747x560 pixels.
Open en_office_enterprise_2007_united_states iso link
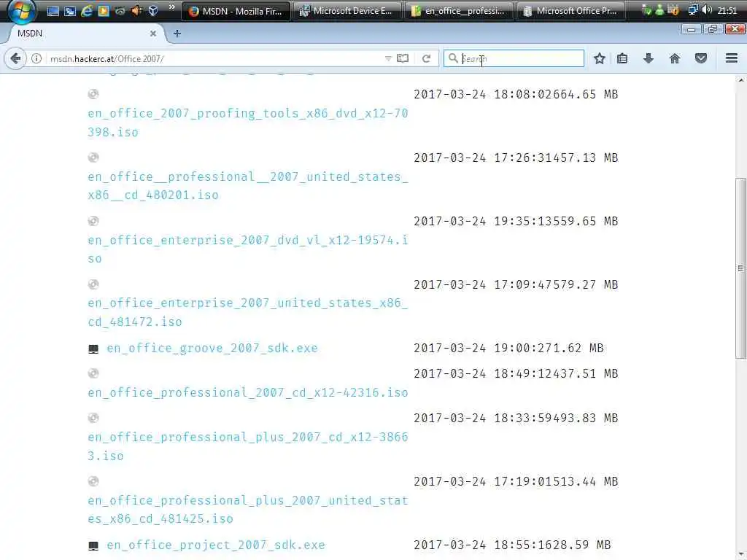click(x=248, y=312)
